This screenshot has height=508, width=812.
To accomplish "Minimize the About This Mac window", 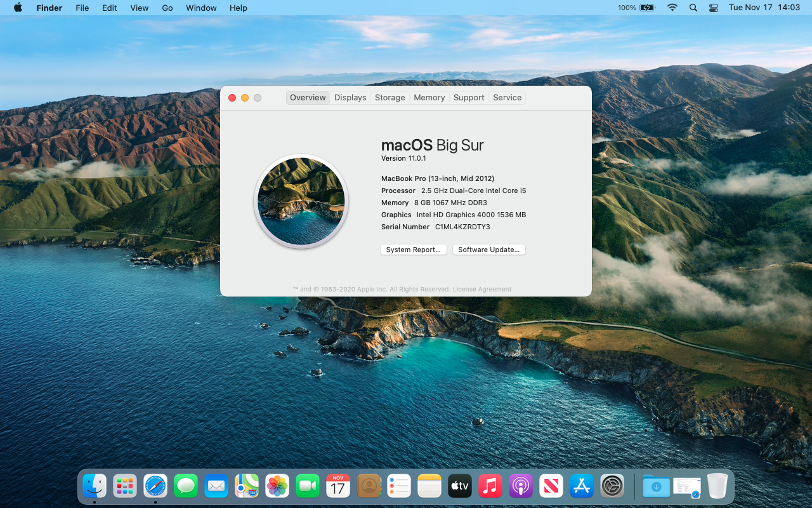I will click(245, 98).
